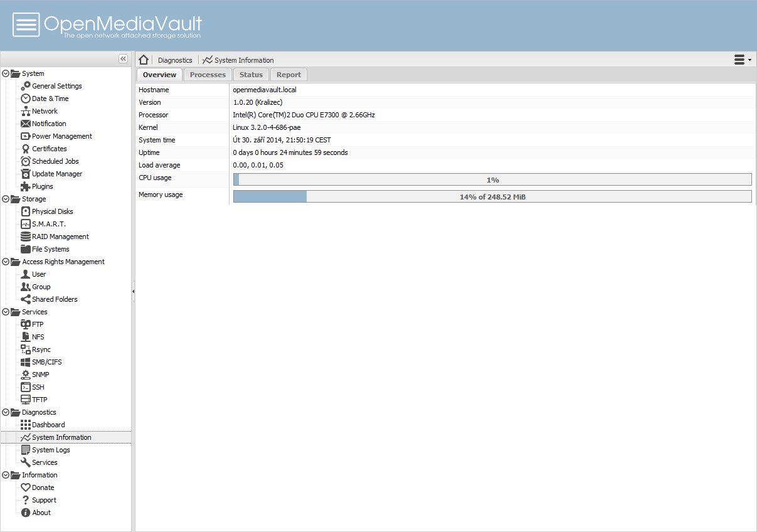Click the Diagnostics breadcrumb link
Viewport: 757px width, 532px height.
(x=175, y=60)
